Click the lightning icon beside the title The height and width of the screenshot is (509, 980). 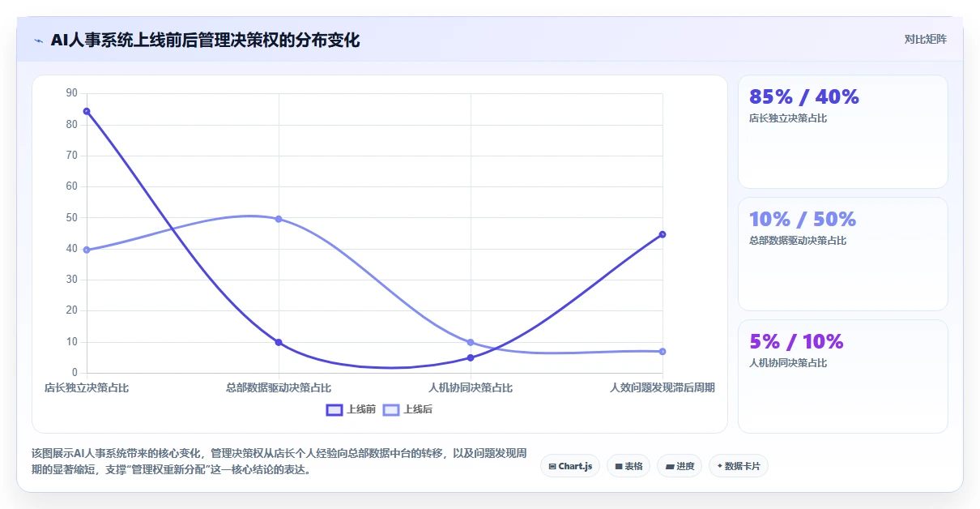pos(38,40)
